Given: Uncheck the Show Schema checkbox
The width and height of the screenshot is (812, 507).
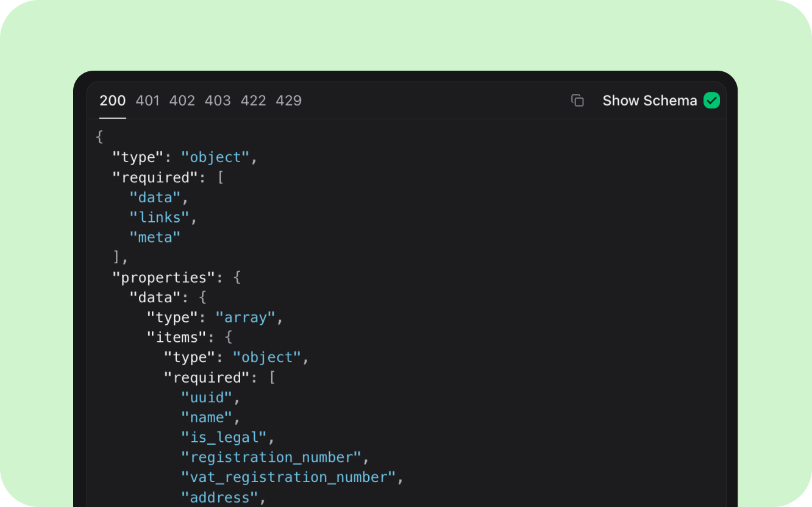Looking at the screenshot, I should (711, 101).
